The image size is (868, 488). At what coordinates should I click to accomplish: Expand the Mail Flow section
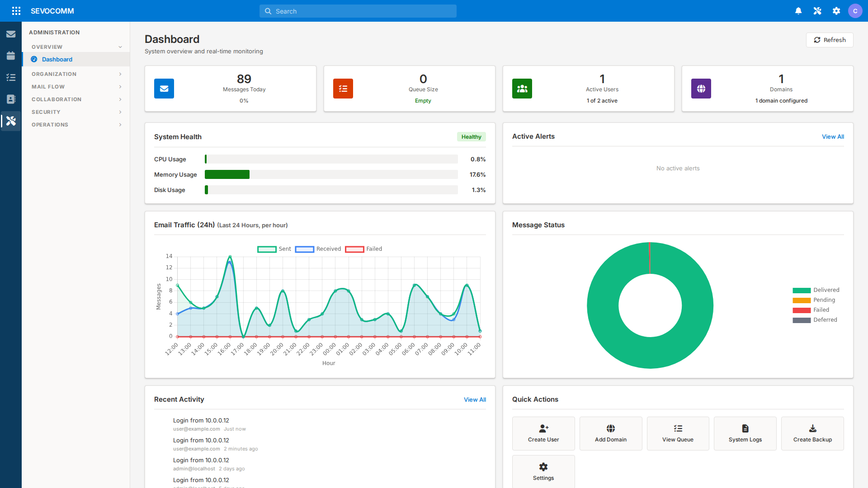[75, 86]
